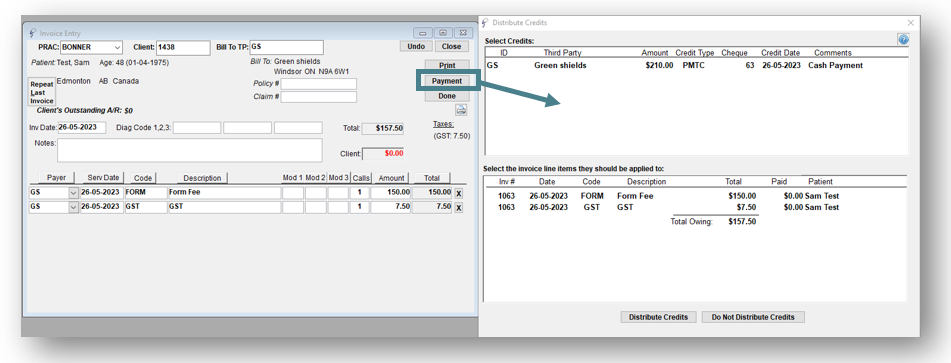Click the Description column header button
Screen dimensions: 951x363
(202, 178)
